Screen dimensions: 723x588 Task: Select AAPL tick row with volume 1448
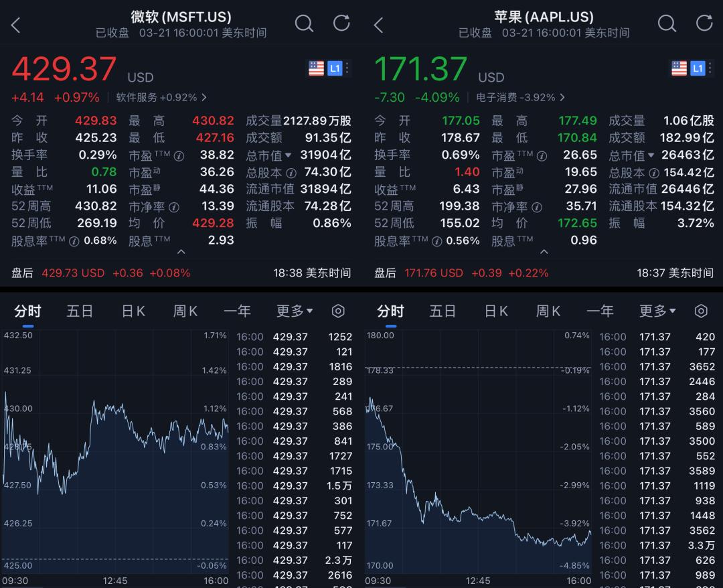[657, 516]
